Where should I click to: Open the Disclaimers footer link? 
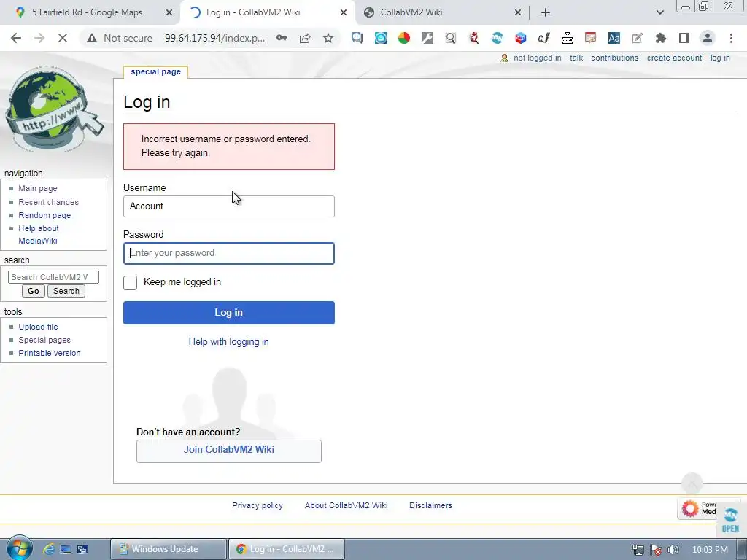(430, 506)
